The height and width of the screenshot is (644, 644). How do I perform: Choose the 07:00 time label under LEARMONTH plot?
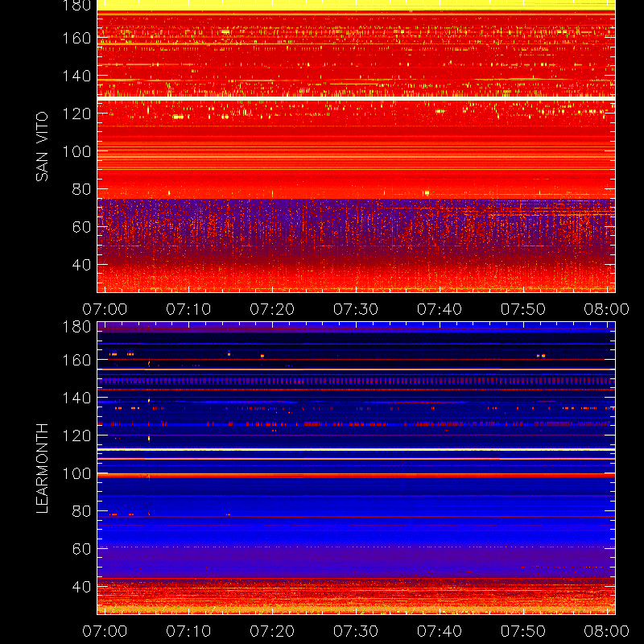click(x=105, y=631)
